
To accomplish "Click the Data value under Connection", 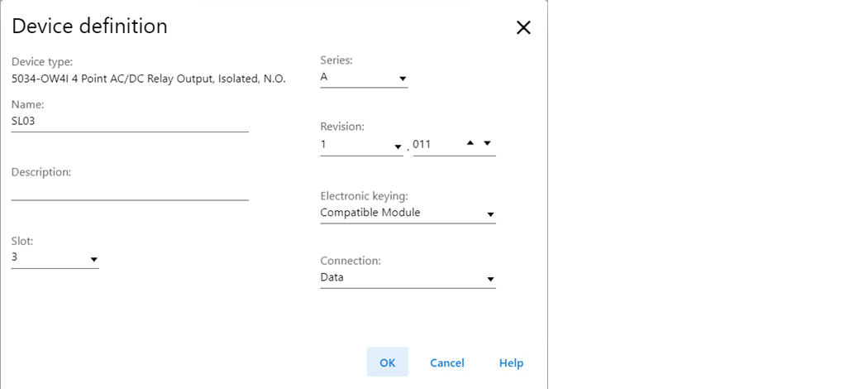I will (x=331, y=277).
